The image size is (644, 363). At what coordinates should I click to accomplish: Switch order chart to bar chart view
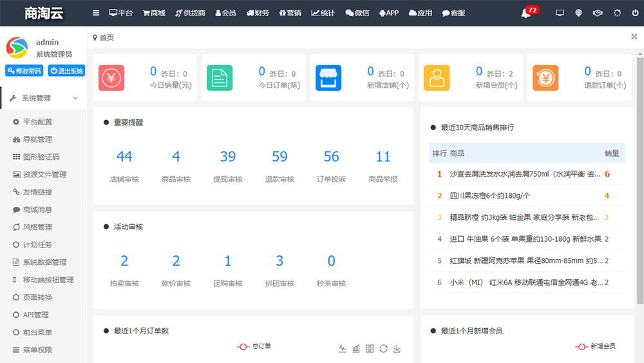356,349
